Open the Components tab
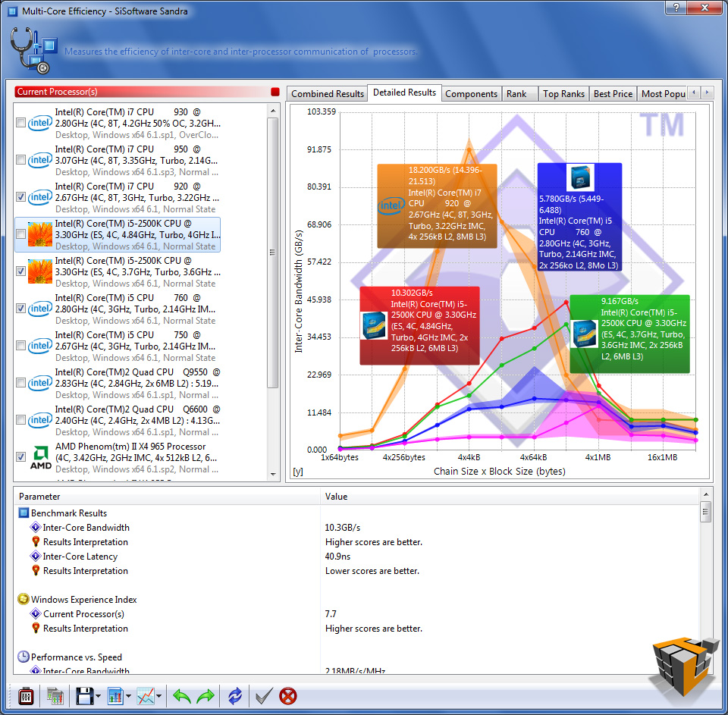The width and height of the screenshot is (728, 715). click(x=471, y=94)
